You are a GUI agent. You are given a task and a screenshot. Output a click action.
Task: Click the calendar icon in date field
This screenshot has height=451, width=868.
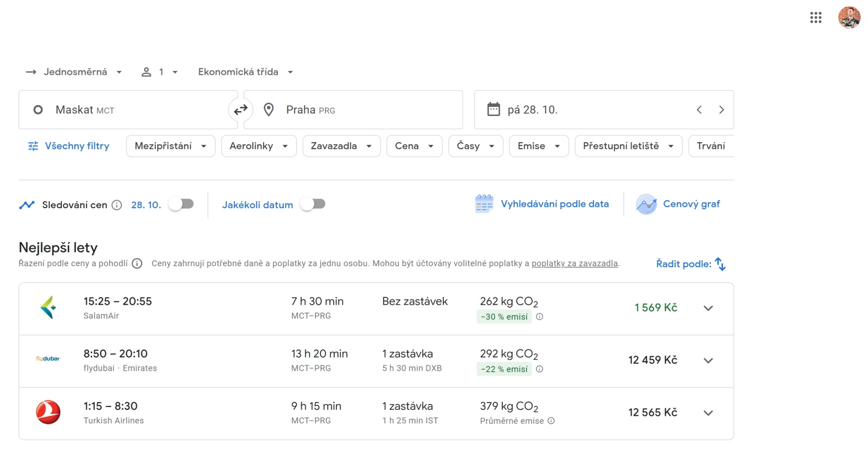click(x=494, y=109)
